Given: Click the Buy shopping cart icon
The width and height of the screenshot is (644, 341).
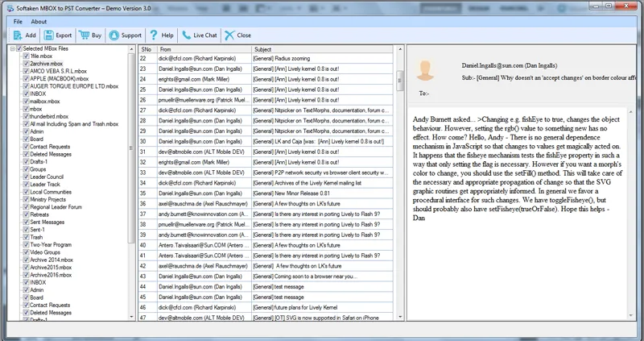Looking at the screenshot, I should [x=85, y=35].
